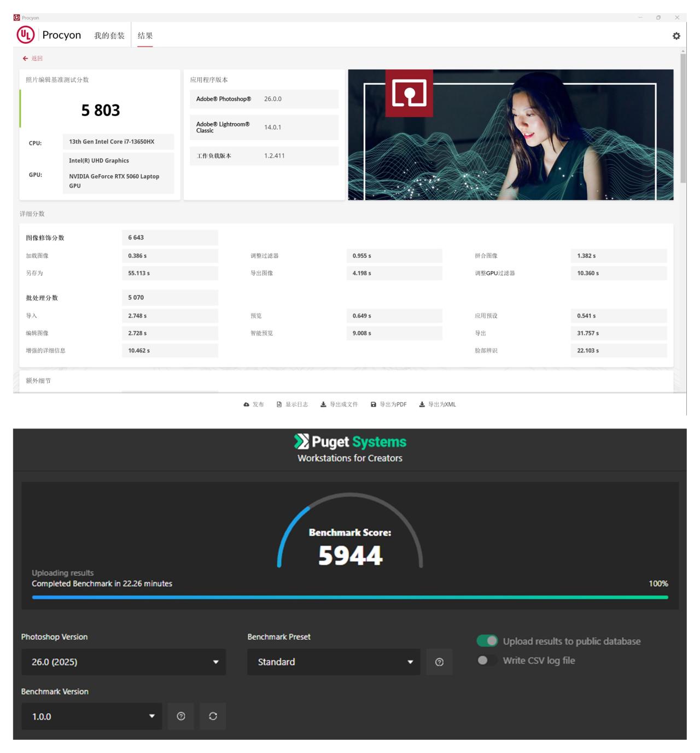The width and height of the screenshot is (700, 753).
Task: Click the 1.382 s merge image time
Action: coord(586,256)
